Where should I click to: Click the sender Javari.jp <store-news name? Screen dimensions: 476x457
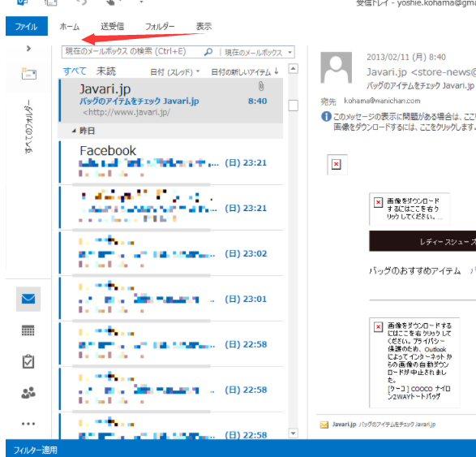[x=421, y=71]
